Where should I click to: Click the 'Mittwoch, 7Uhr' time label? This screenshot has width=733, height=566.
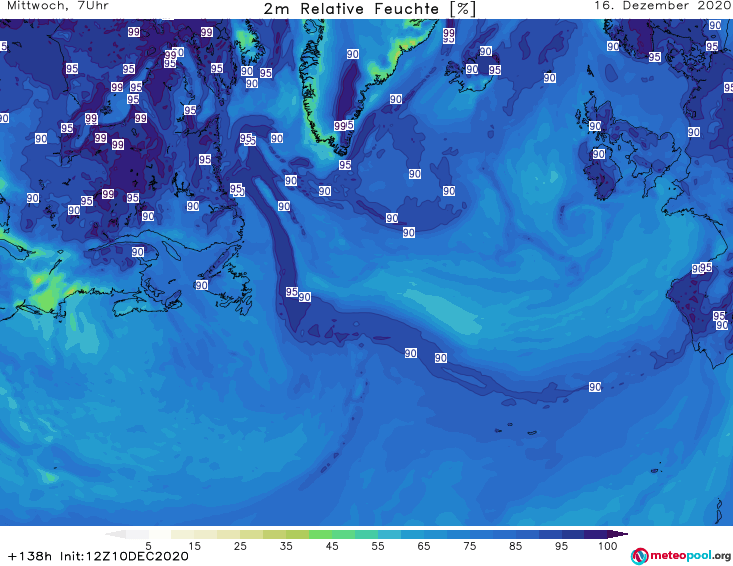(58, 6)
